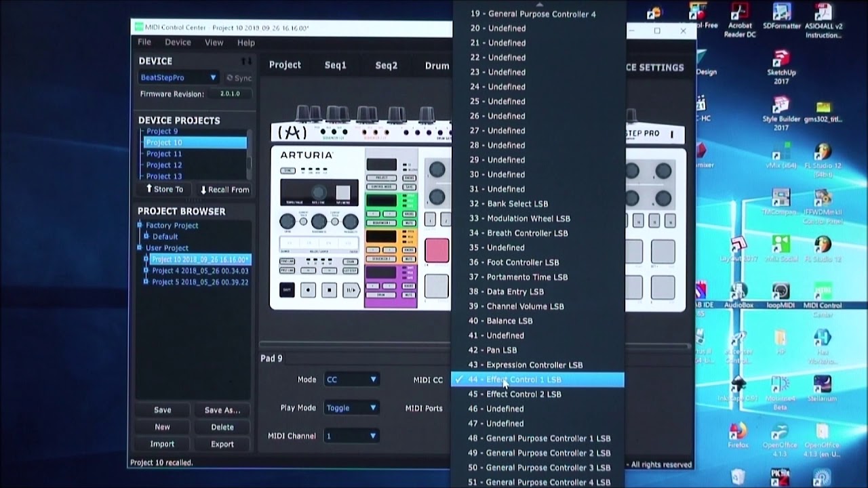This screenshot has height=488, width=868.
Task: Choose 39 - Channel Volume LSB
Action: coord(516,306)
